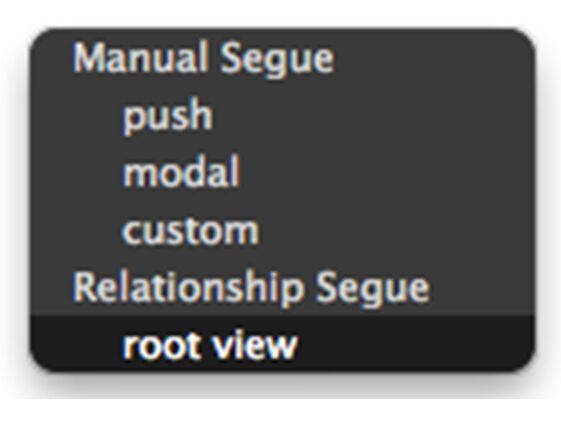This screenshot has width=561, height=422.
Task: Click the word modal in popup
Action: (x=181, y=172)
